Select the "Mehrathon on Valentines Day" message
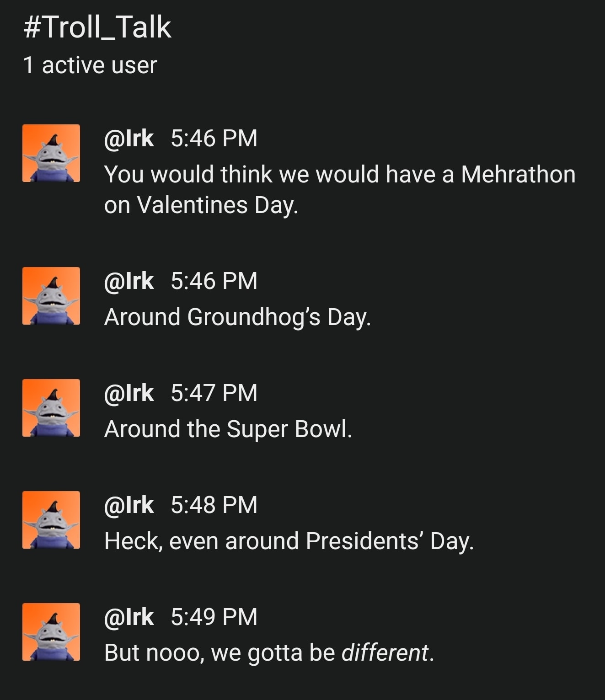The width and height of the screenshot is (605, 700). (x=338, y=189)
